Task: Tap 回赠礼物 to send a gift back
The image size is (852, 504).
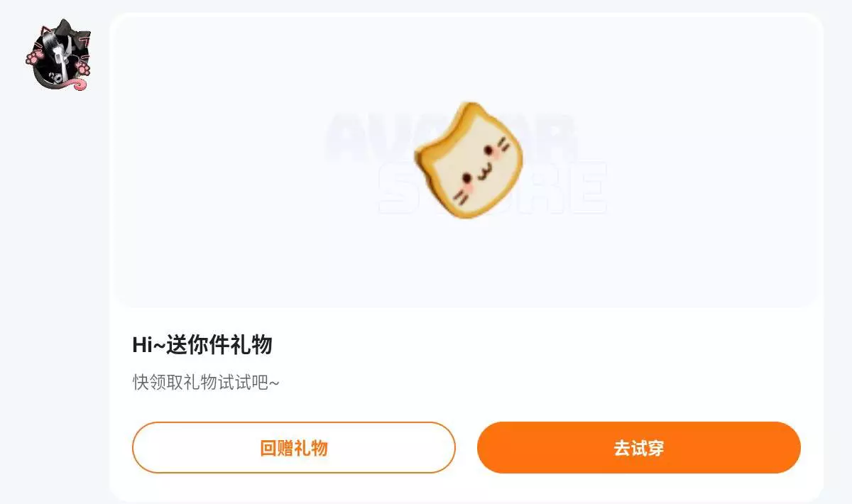Action: [x=294, y=447]
